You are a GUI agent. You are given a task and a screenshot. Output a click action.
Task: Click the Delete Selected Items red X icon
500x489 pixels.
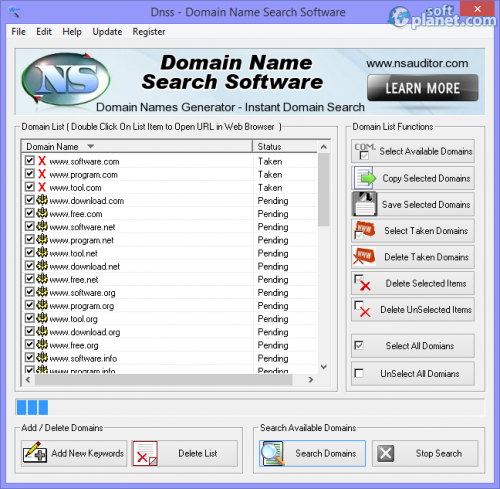point(363,283)
